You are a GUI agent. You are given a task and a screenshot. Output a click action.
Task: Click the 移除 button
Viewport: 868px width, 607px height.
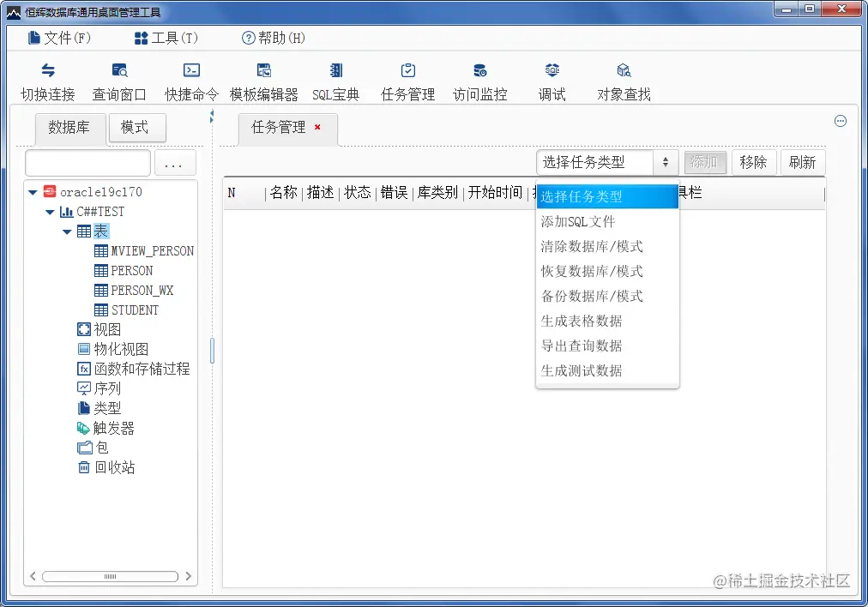click(x=753, y=162)
